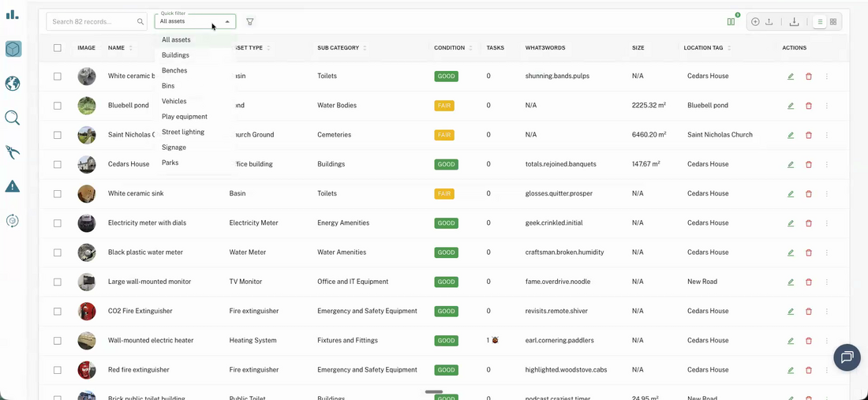Check the Wall-mounted electric heater checkbox
Viewport: 868px width, 400px height.
(x=58, y=340)
